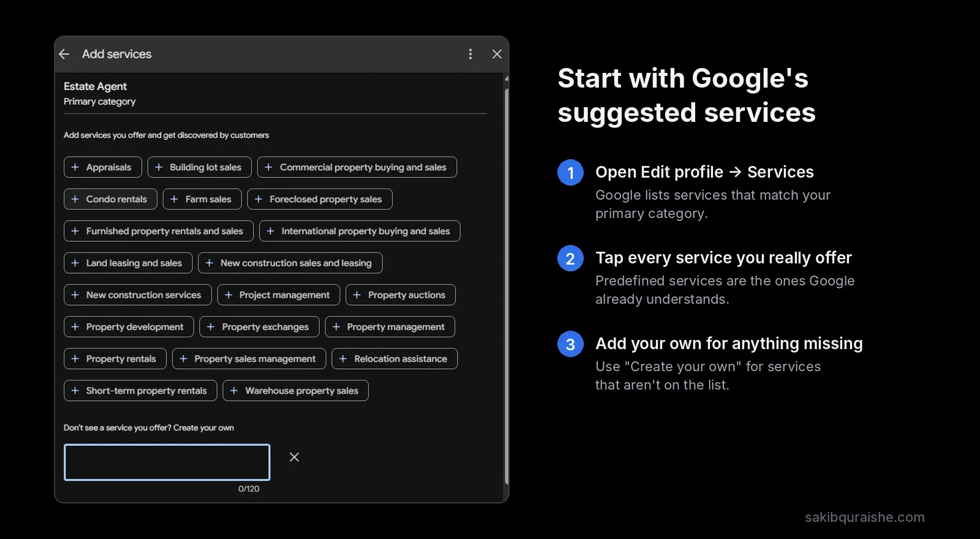Click the sakibquraishe.com text
This screenshot has width=980, height=539.
865,518
